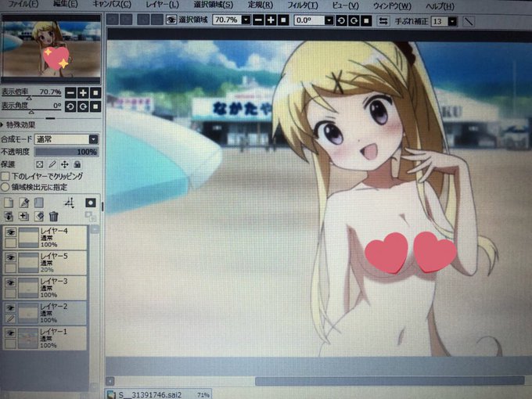532x399 pixels.
Task: Click the clear layer eraser icon
Action: coord(39,216)
